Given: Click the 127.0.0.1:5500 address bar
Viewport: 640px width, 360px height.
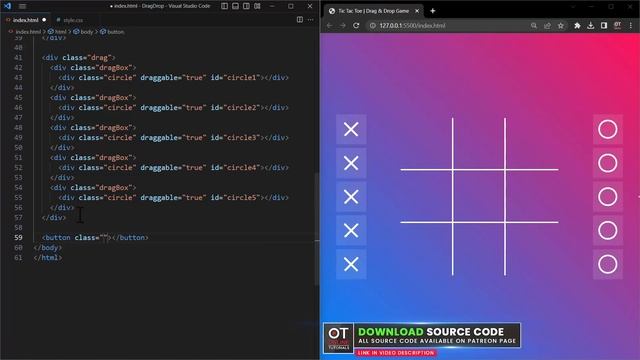Looking at the screenshot, I should point(412,25).
